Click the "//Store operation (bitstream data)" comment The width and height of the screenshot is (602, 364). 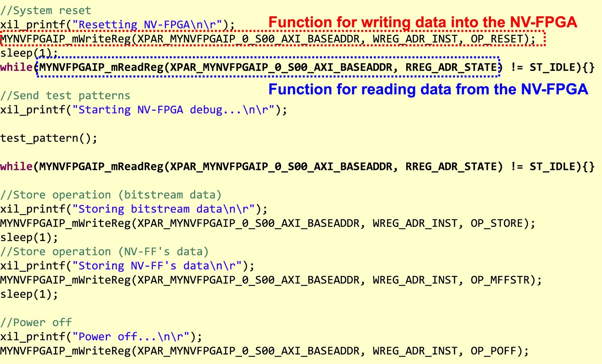point(111,195)
